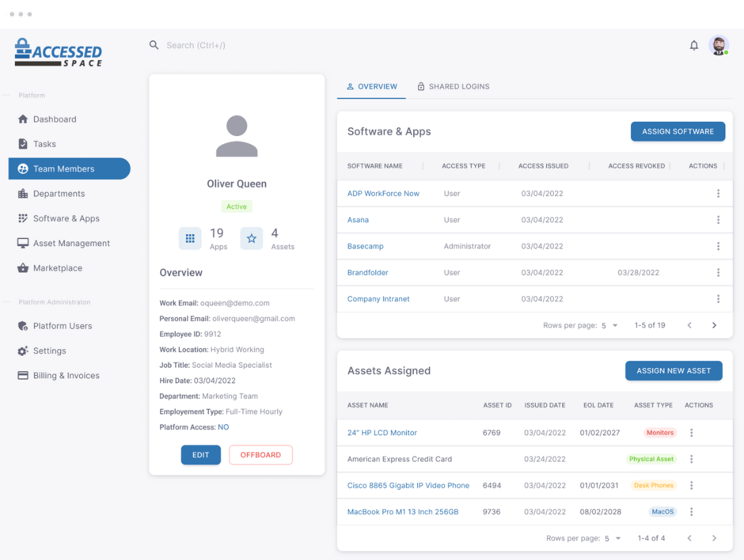This screenshot has width=744, height=560.
Task: Open actions menu for Basecamp row
Action: point(718,246)
